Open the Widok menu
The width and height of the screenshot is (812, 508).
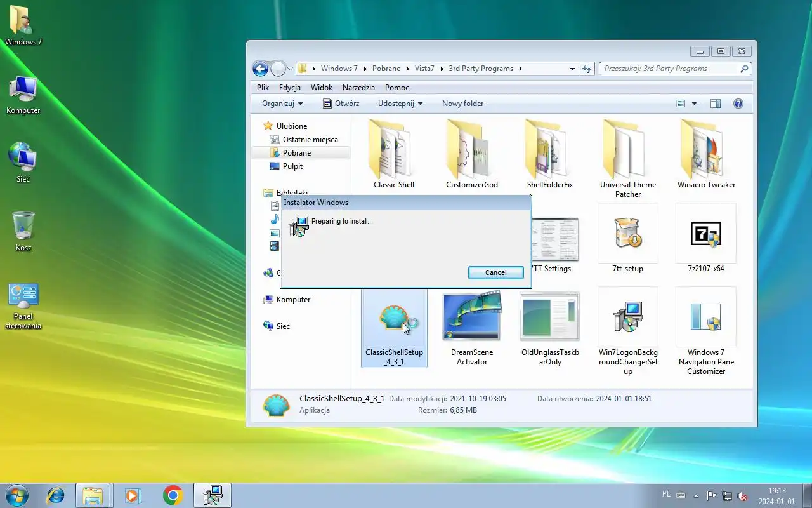click(322, 88)
